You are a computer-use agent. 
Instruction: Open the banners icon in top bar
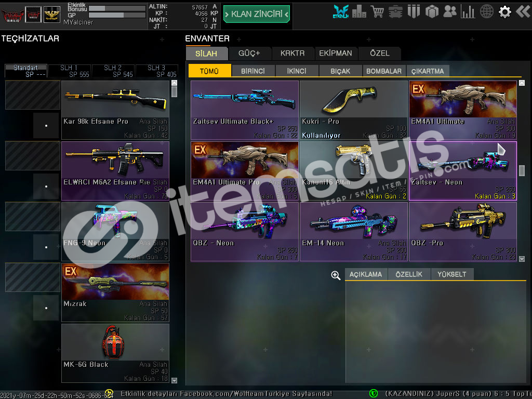coord(414,12)
